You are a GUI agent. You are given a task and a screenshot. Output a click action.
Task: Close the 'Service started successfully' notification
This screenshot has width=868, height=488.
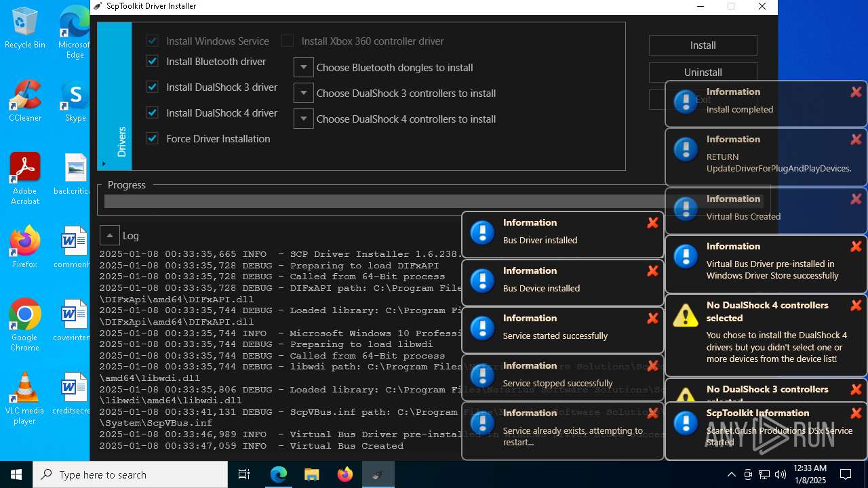coord(652,319)
